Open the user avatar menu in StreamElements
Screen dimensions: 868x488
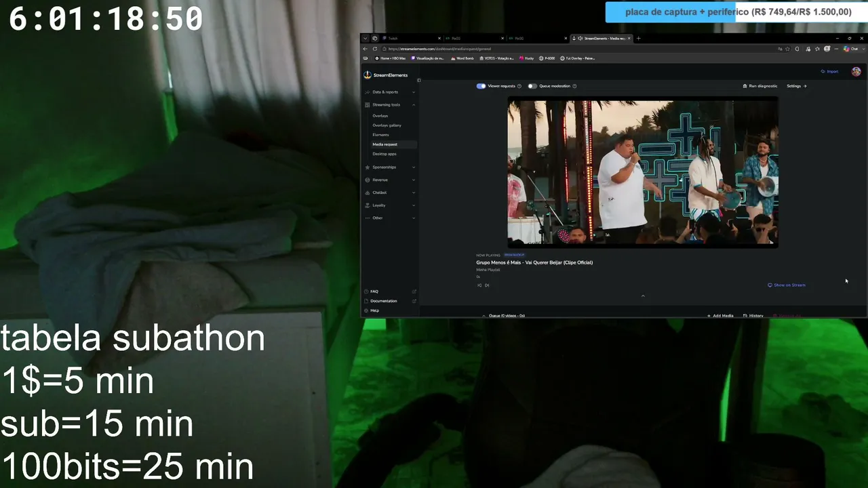(x=856, y=72)
